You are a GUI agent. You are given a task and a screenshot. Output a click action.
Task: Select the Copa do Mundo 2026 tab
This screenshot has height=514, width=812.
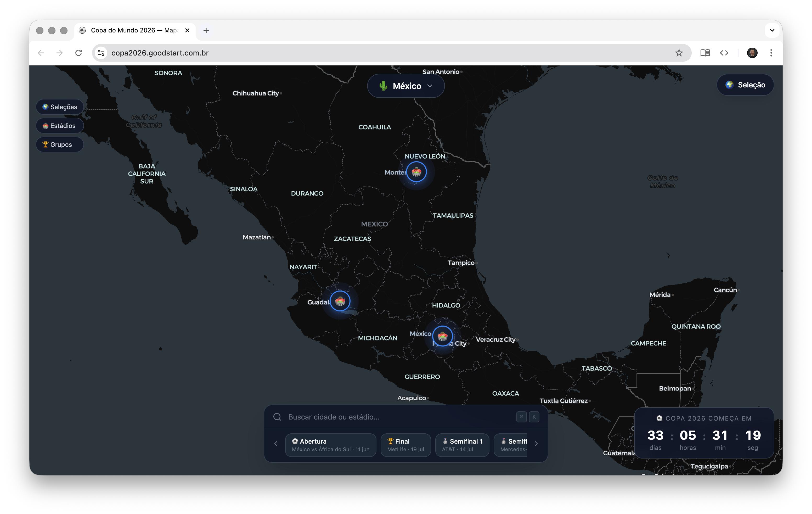[134, 30]
